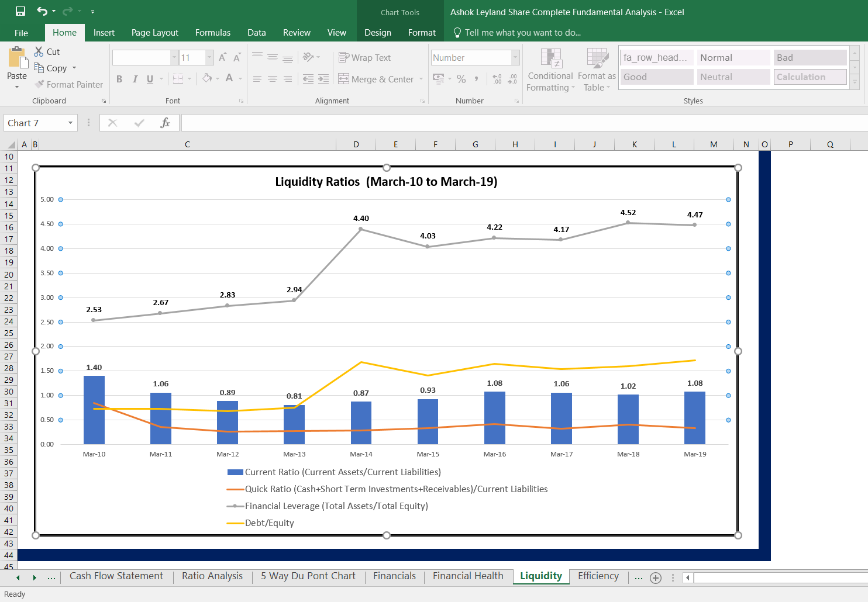Undo the last action
The image size is (868, 602).
point(42,11)
